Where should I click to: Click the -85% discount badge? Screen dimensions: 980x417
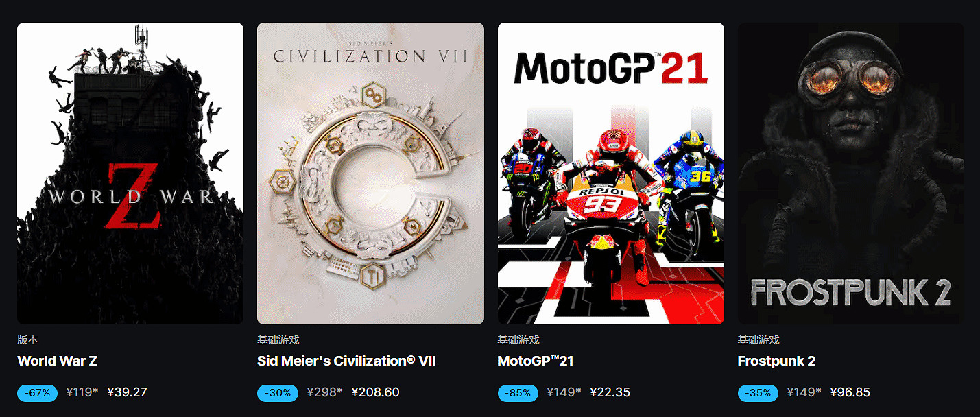518,393
